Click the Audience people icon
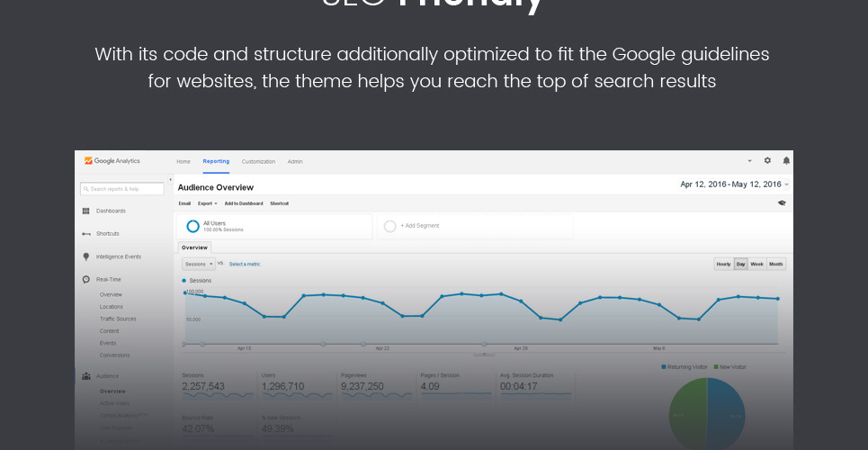Viewport: 868px width, 450px height. coord(86,376)
